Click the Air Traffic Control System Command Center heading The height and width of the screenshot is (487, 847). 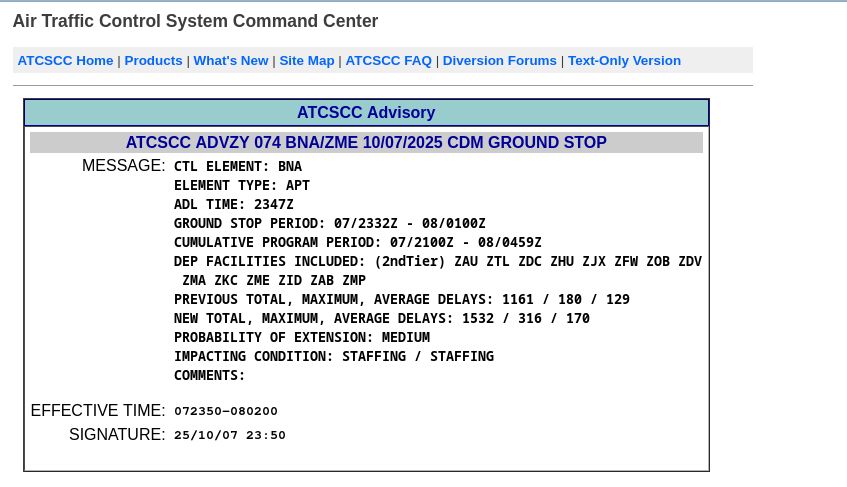click(196, 21)
